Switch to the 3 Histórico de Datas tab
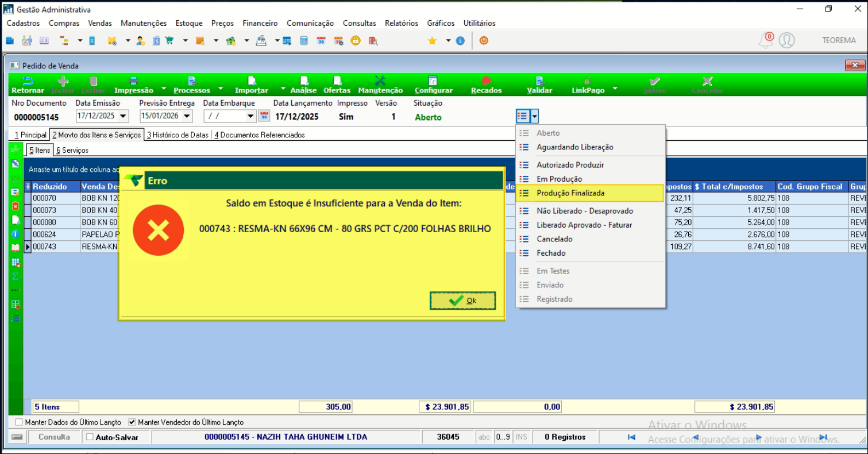Screen dimensions: 868x454 (x=178, y=135)
